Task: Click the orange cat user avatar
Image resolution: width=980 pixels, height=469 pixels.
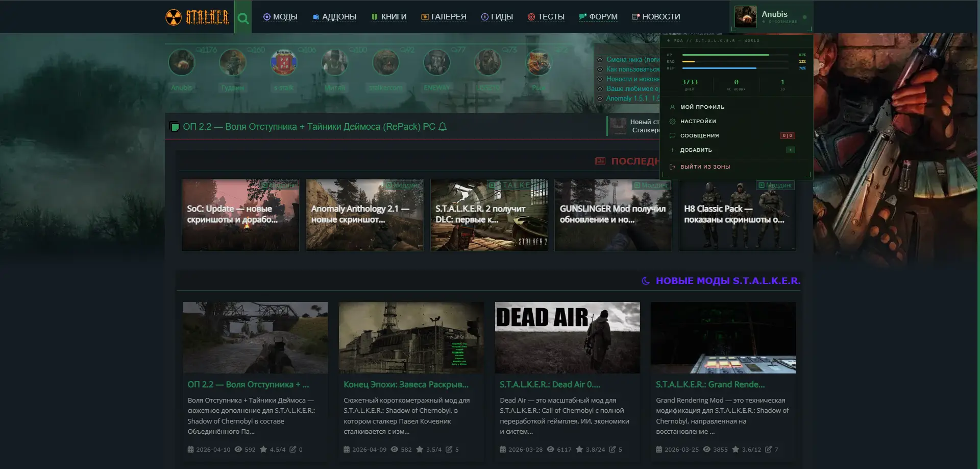Action: 538,63
